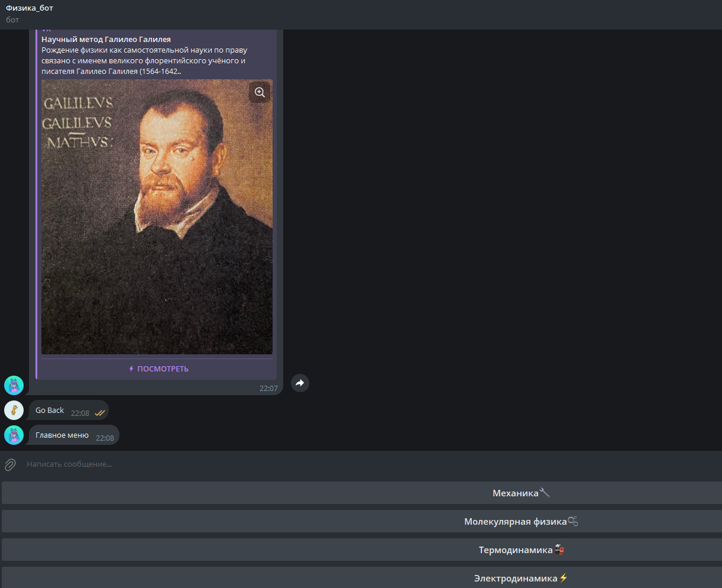Open the Физика_бот chat header title

[30, 8]
